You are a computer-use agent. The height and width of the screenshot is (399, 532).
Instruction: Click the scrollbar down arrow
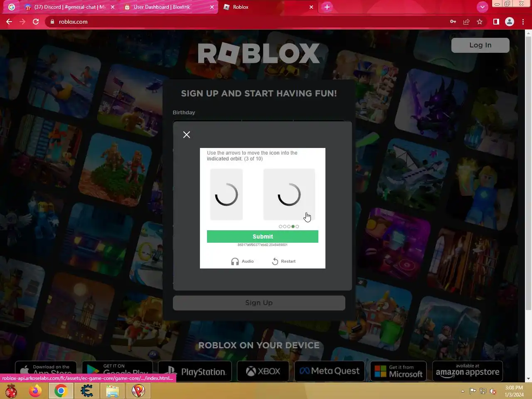click(528, 379)
